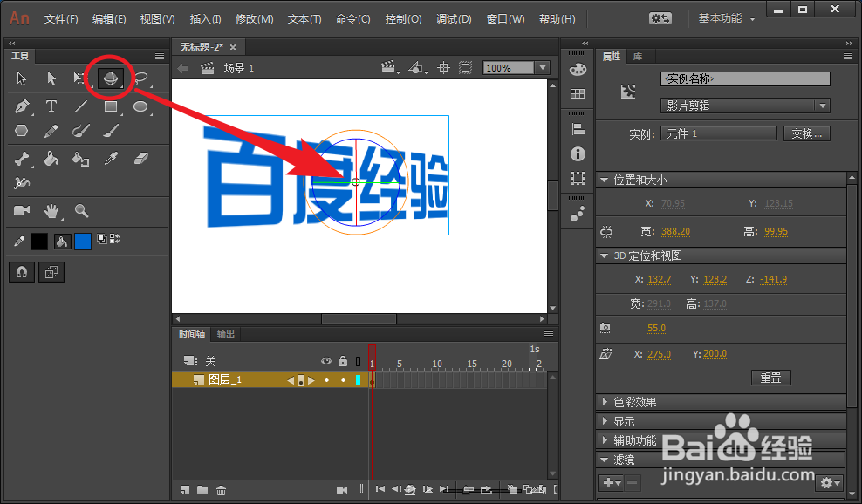862x504 pixels.
Task: Open the Transform panel icon
Action: point(578,178)
